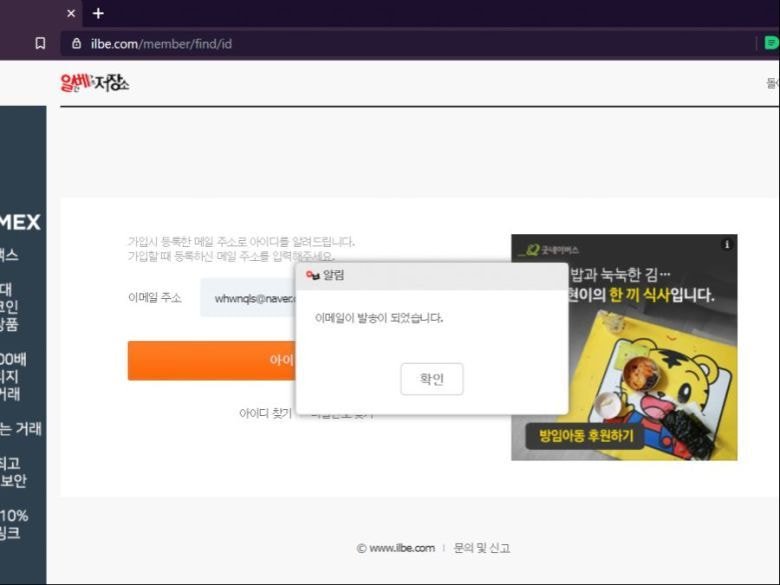Close the current browser tab
Screen dimensions: 780x585
[x=71, y=13]
